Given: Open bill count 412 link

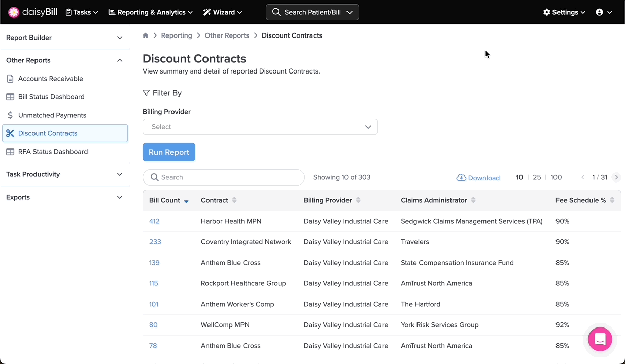Looking at the screenshot, I should (x=154, y=221).
